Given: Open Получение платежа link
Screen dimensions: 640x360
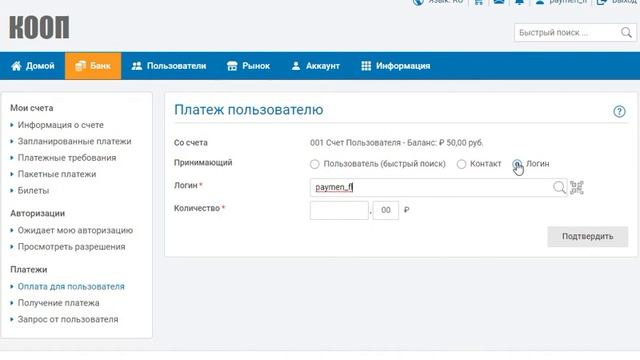Looking at the screenshot, I should (58, 303).
